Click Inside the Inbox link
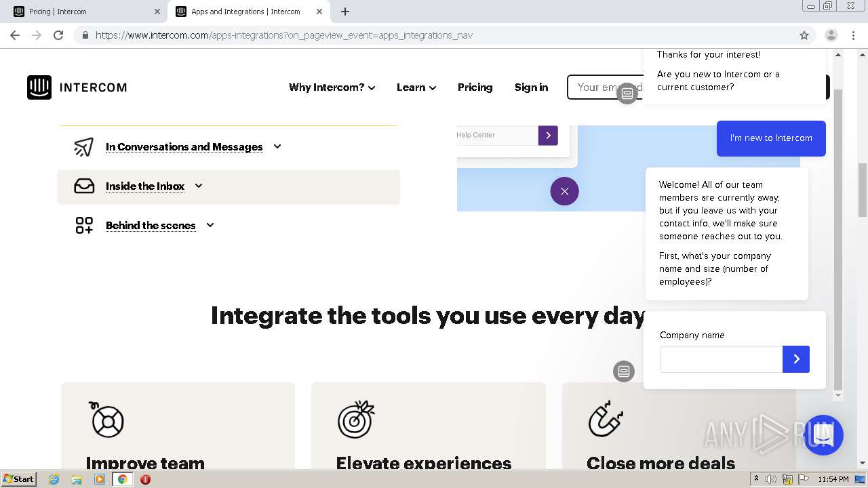 (x=145, y=186)
